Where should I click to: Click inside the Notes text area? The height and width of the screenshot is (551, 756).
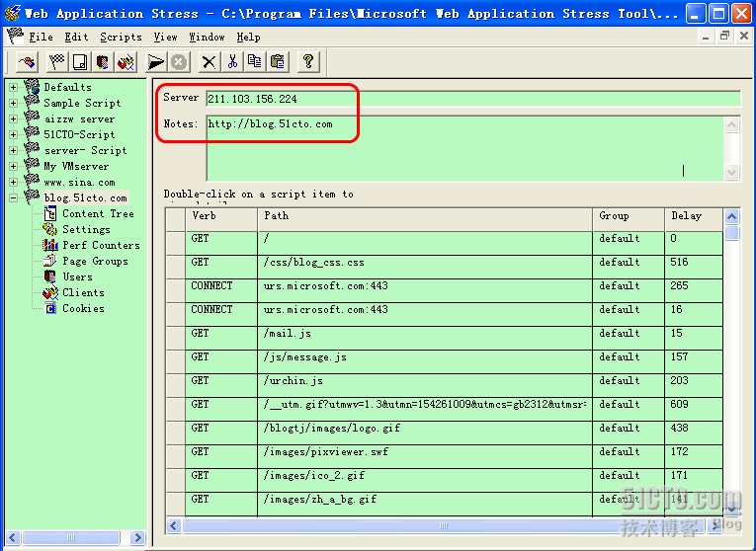465,148
